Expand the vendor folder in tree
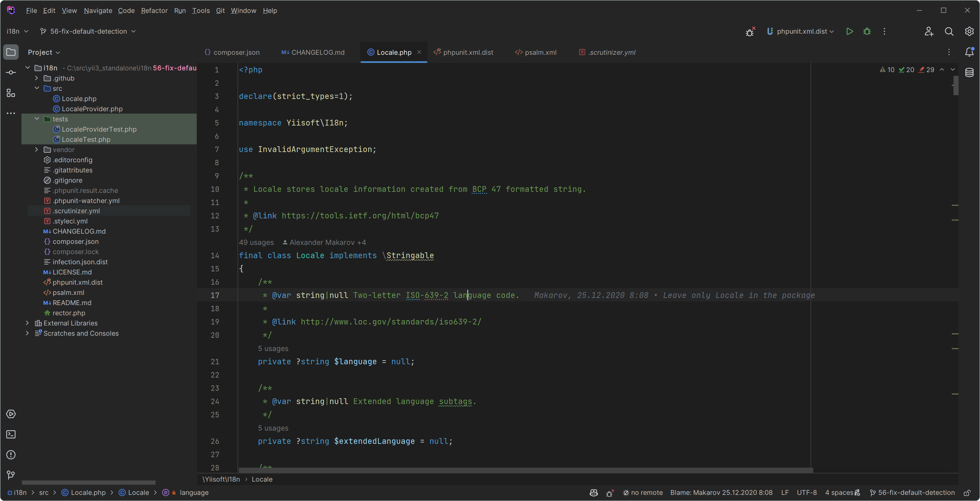The image size is (980, 501). pos(36,149)
